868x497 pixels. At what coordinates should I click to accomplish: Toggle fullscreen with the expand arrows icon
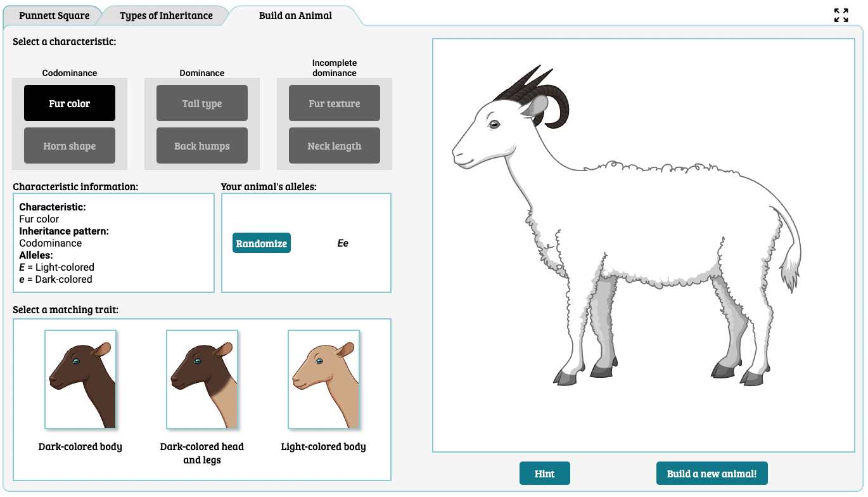[841, 15]
